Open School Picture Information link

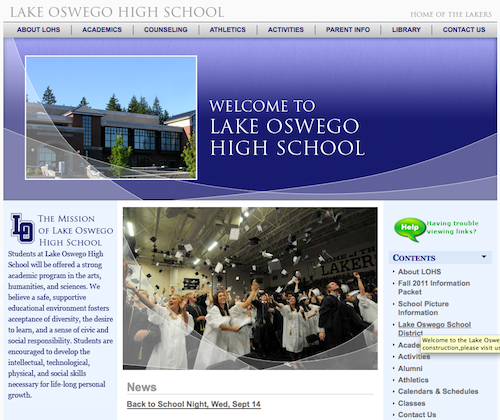click(x=423, y=308)
